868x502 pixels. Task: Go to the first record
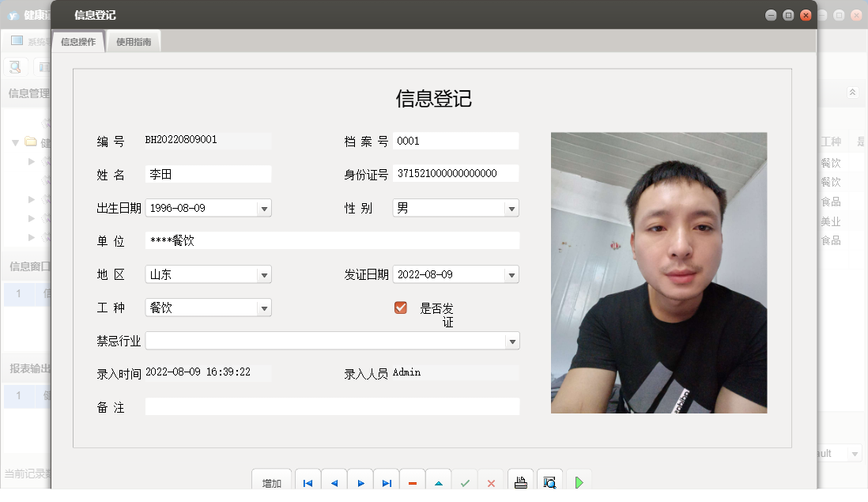pos(308,482)
